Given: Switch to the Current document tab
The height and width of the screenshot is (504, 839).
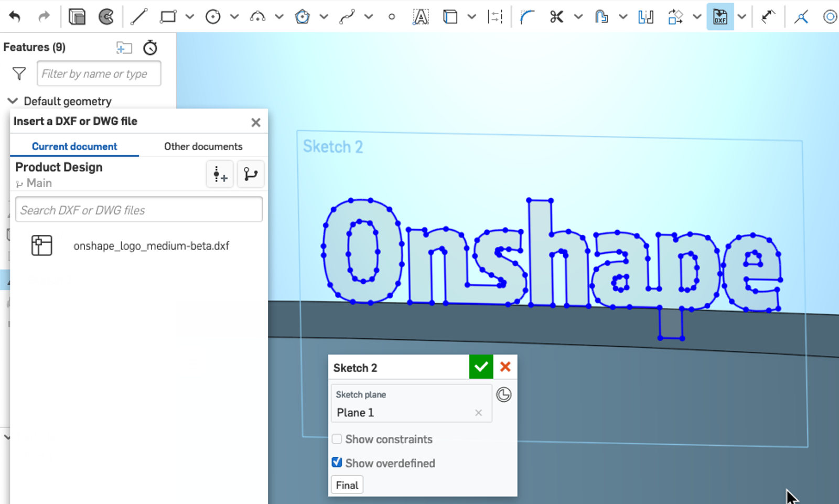Looking at the screenshot, I should point(74,146).
